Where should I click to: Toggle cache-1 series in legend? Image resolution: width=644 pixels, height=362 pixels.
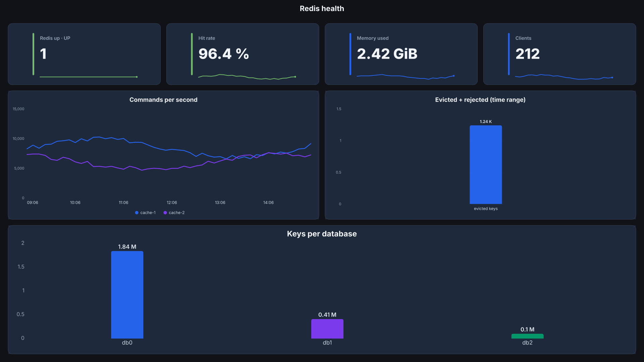click(145, 213)
